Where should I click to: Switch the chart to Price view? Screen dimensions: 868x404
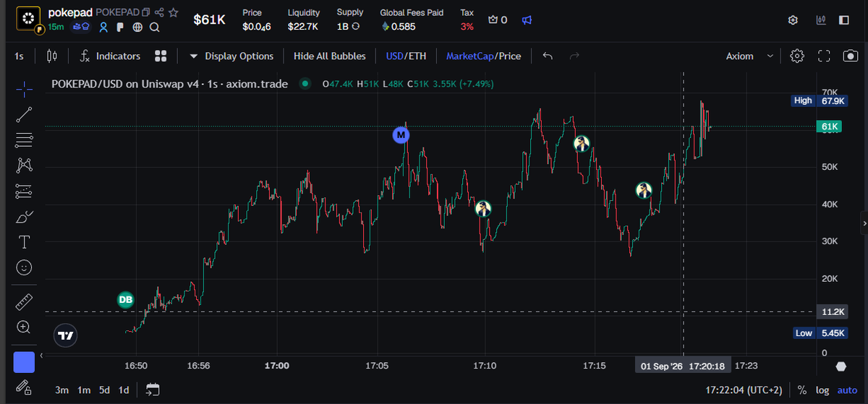click(509, 56)
